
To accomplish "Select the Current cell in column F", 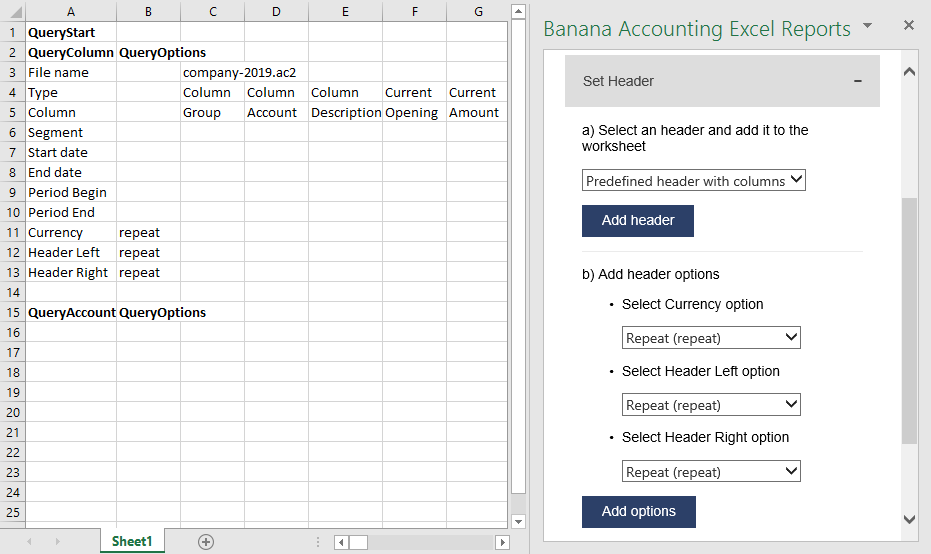I will 414,93.
